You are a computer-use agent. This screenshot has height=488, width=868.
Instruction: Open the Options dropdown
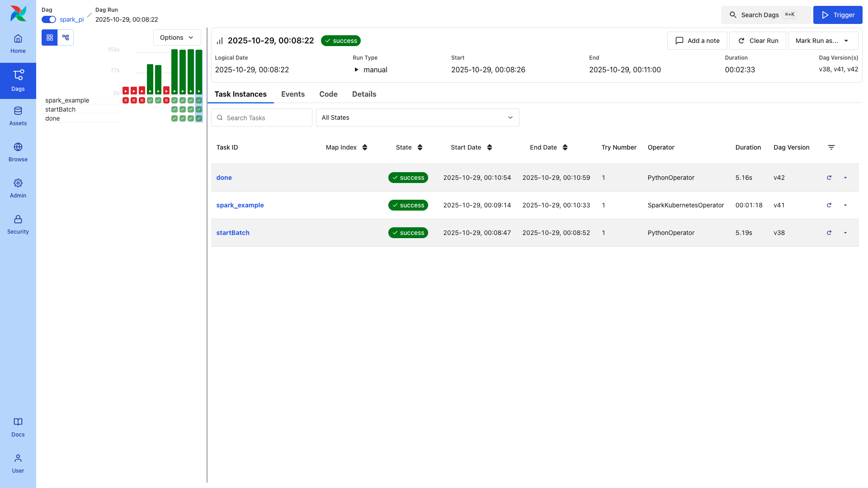click(x=177, y=38)
